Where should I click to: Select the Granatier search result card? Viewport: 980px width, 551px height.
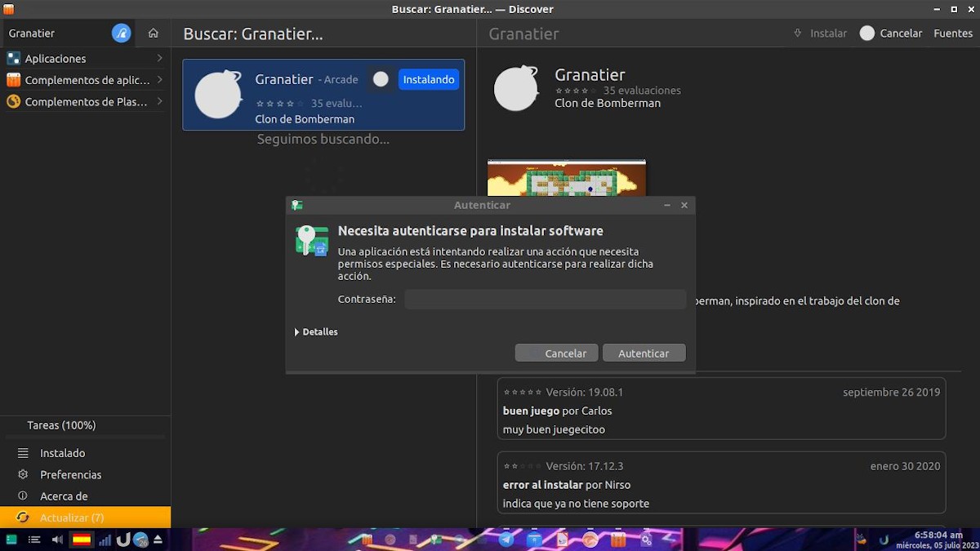(x=323, y=95)
